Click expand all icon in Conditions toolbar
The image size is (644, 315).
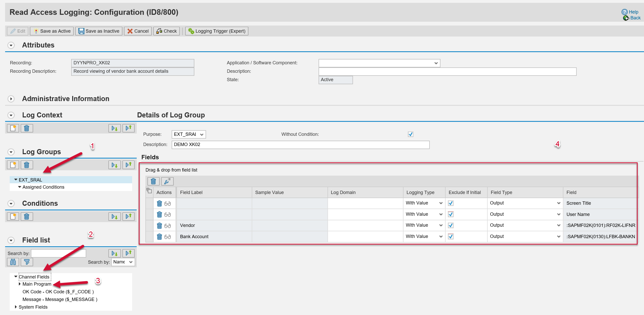(x=115, y=216)
